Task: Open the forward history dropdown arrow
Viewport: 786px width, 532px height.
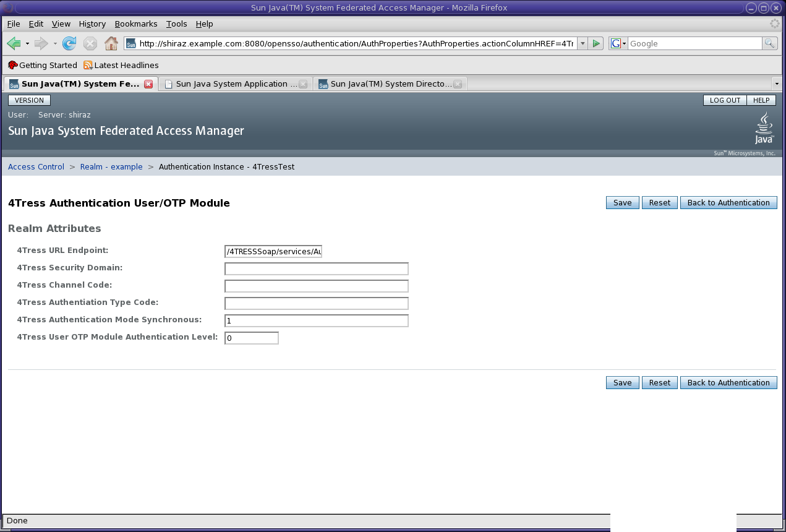Action: click(x=55, y=43)
